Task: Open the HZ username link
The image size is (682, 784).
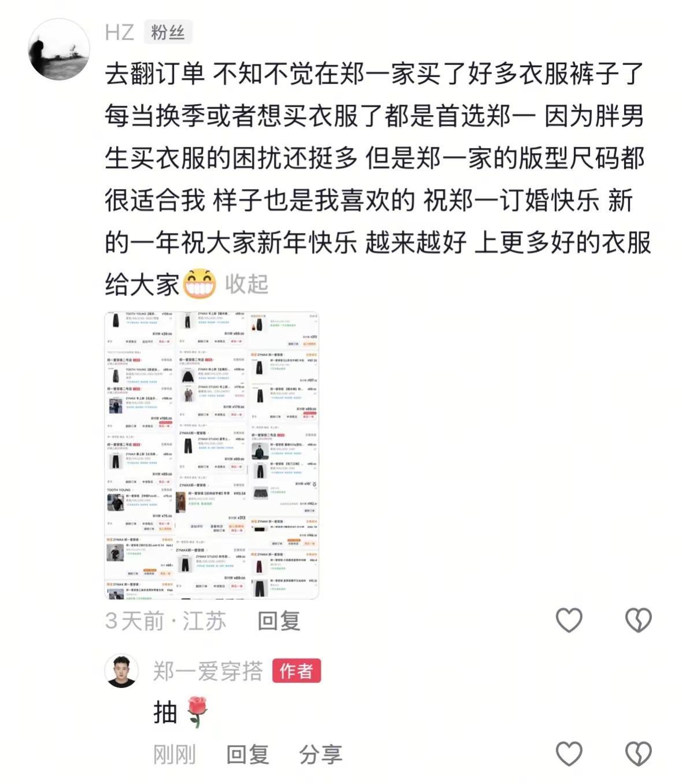Action: click(x=120, y=32)
